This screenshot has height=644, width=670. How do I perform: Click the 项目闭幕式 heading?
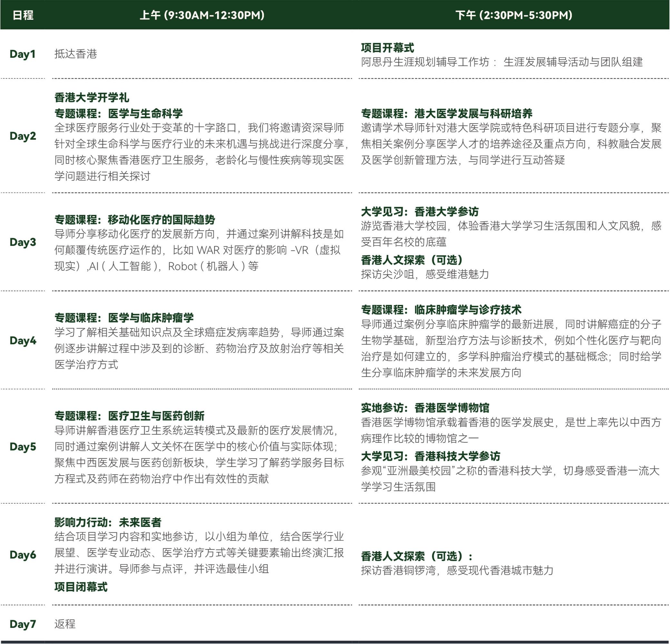tap(81, 587)
